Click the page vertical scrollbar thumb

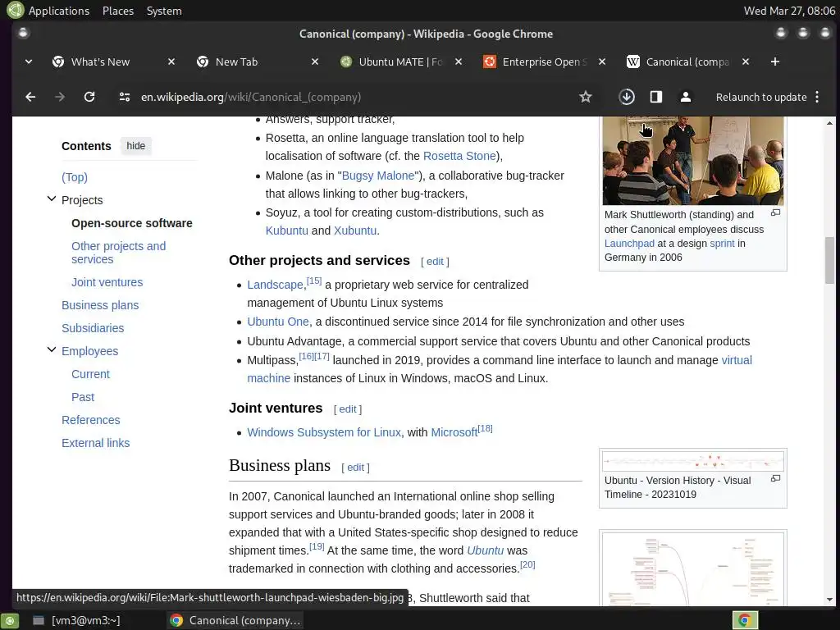[829, 260]
